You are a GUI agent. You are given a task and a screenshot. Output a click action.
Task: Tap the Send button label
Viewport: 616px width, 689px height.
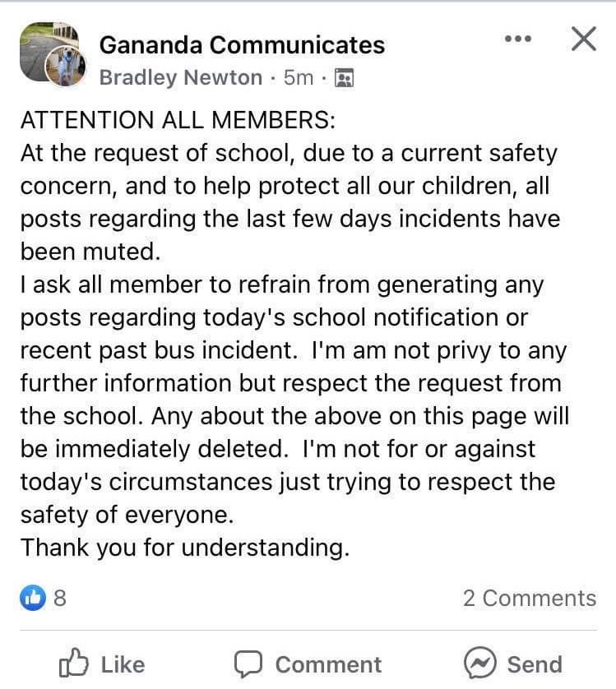535,664
